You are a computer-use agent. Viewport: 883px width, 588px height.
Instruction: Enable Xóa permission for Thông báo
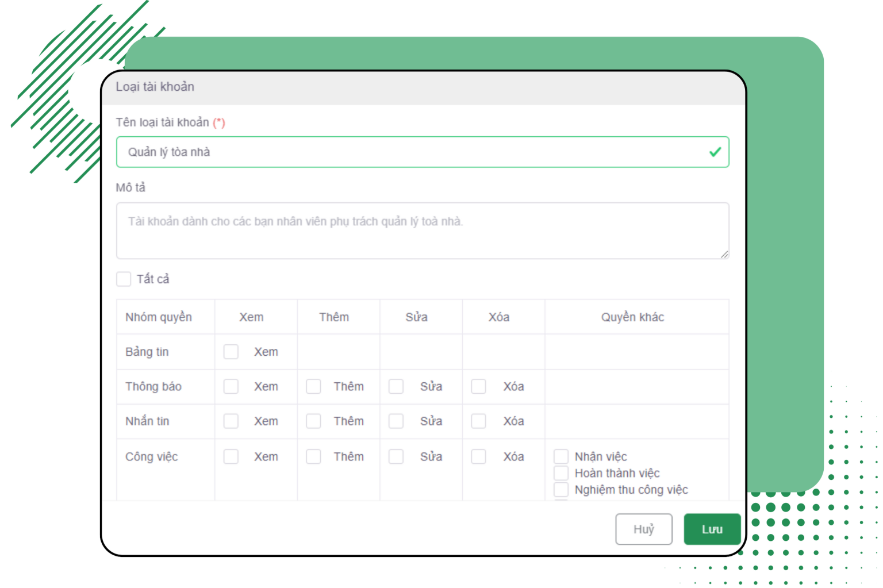tap(478, 386)
